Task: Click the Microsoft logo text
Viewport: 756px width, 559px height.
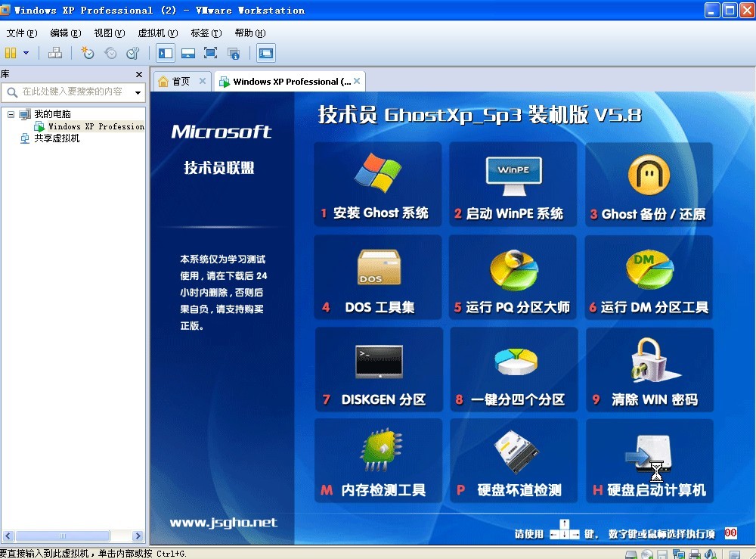Action: pyautogui.click(x=222, y=132)
